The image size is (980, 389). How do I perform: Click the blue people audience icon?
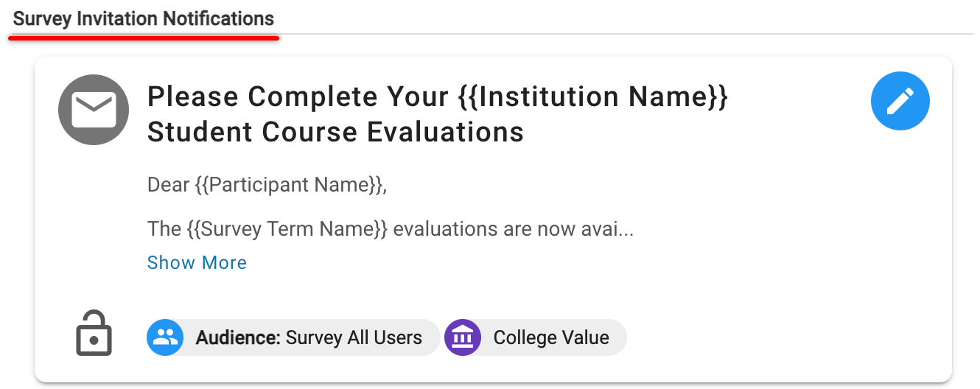(165, 337)
